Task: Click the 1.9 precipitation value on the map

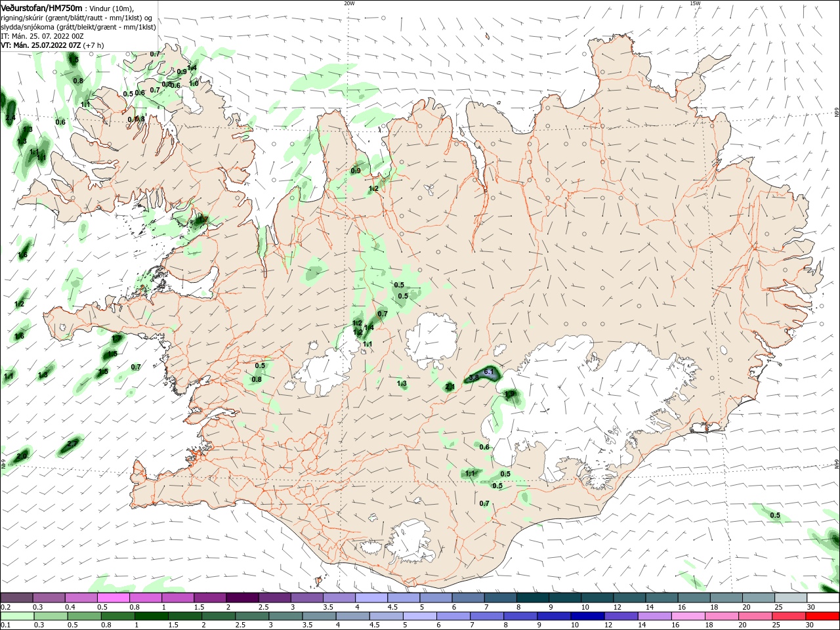Action: click(510, 394)
